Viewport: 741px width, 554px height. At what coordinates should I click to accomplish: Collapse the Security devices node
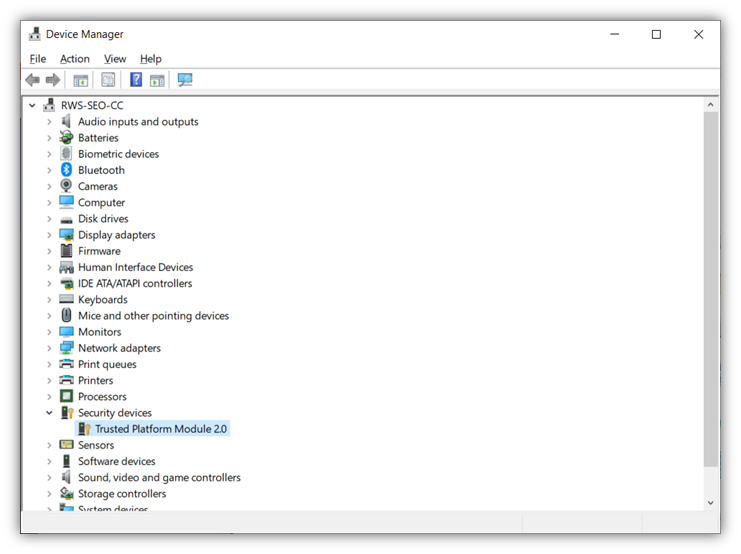point(49,413)
